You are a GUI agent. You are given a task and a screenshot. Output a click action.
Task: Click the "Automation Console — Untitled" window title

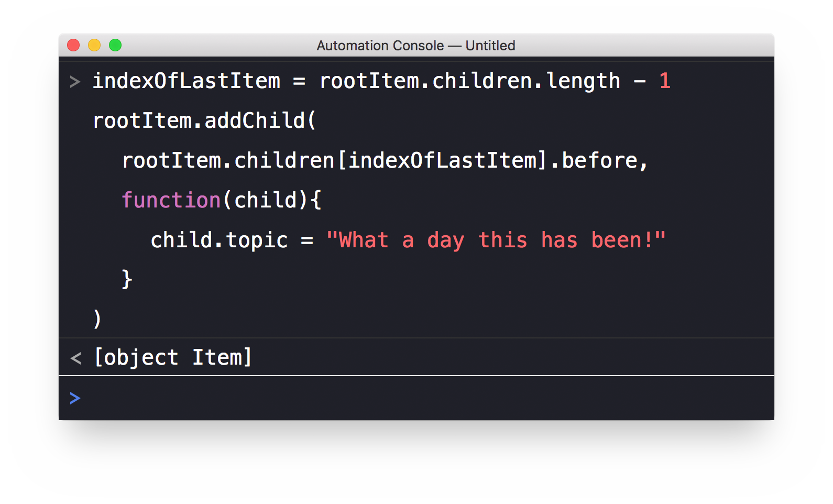[416, 46]
